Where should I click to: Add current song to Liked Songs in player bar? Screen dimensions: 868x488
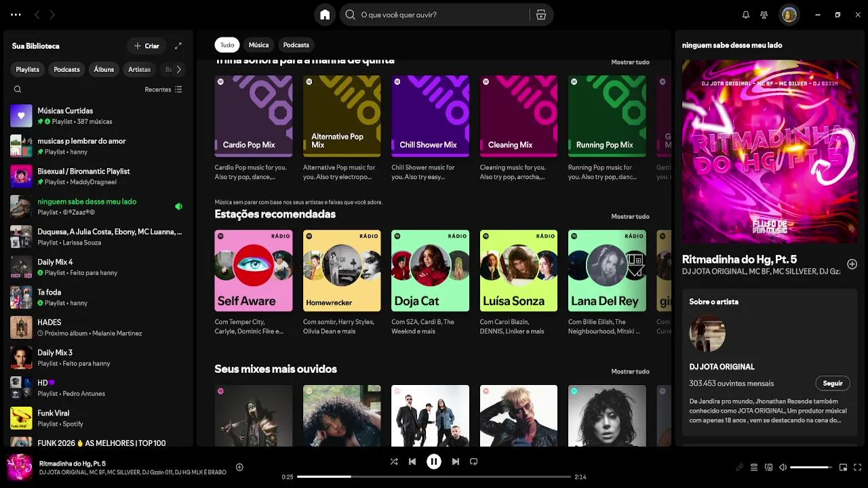239,467
